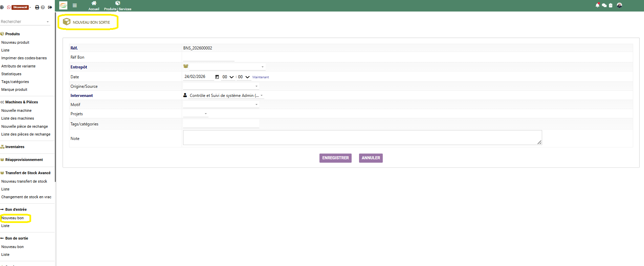Click the Maintenant link beside the date
644x266 pixels.
(x=261, y=77)
